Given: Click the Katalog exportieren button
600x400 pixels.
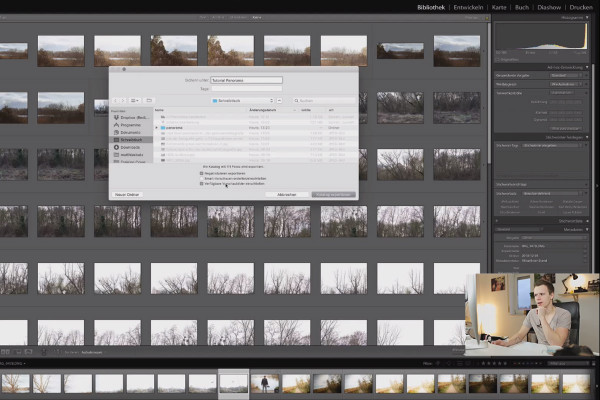Looking at the screenshot, I should click(x=334, y=194).
